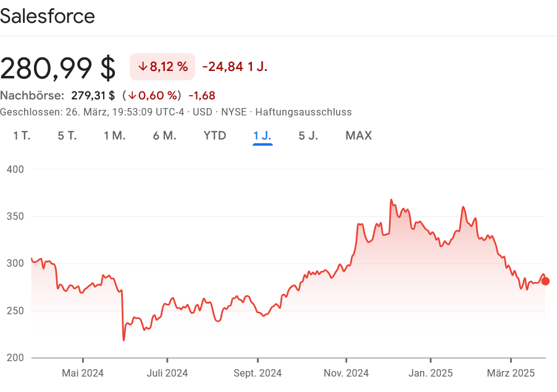Open the 5 J. chart range
Image resolution: width=557 pixels, height=392 pixels.
pos(308,136)
